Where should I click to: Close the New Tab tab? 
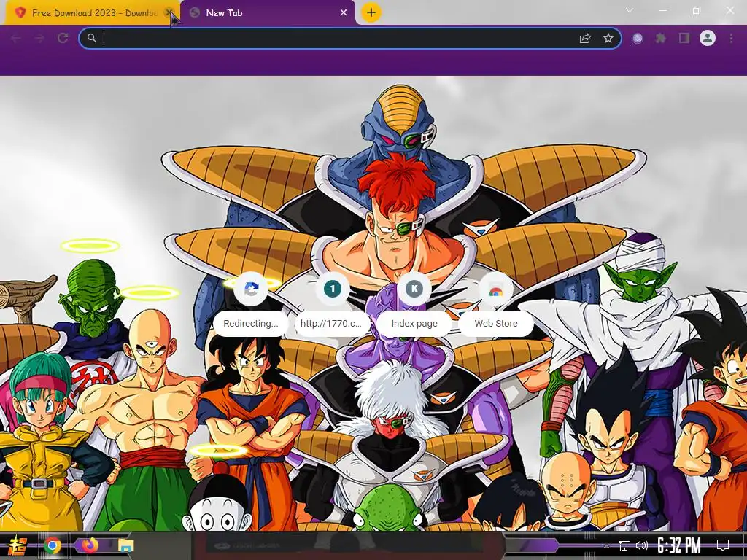(344, 13)
